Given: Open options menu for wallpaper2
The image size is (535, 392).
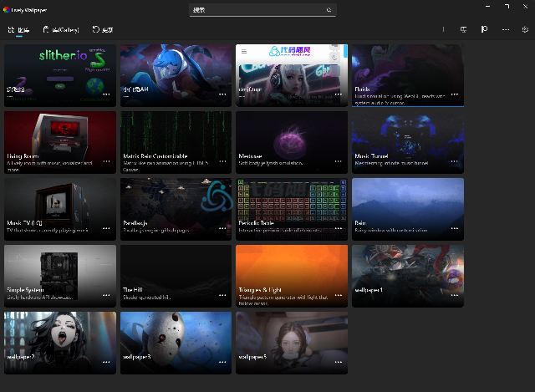Looking at the screenshot, I should pyautogui.click(x=106, y=362).
